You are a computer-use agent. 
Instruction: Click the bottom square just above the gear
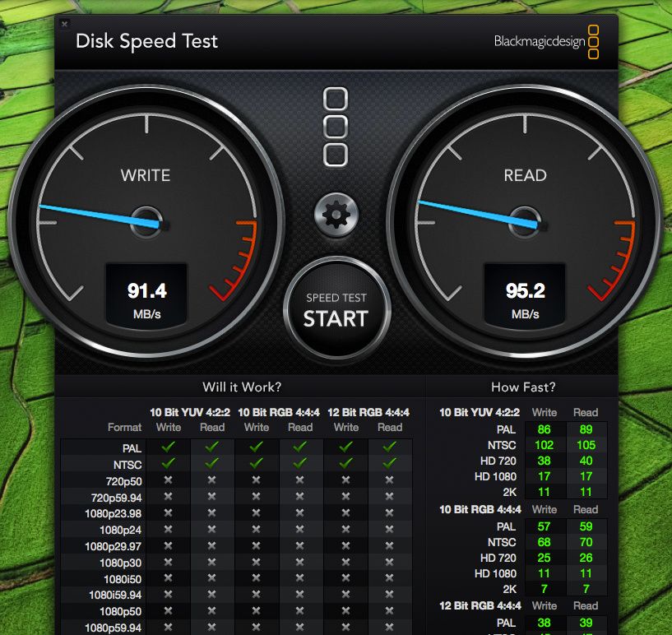point(336,155)
